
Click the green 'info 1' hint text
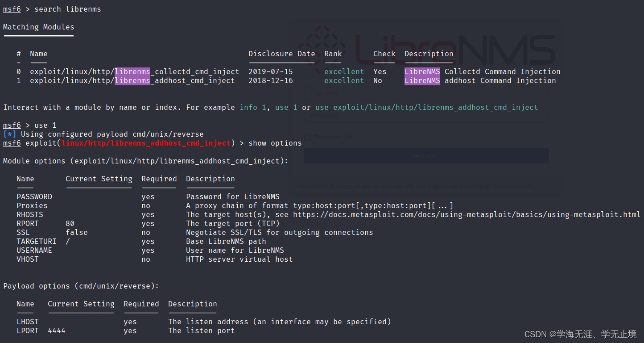(x=253, y=108)
